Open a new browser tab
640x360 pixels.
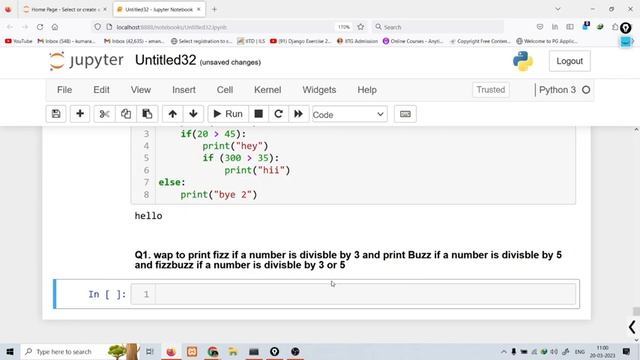pos(214,9)
